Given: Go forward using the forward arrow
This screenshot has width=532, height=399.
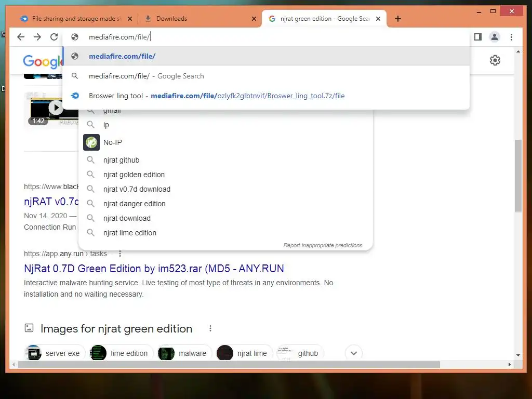Looking at the screenshot, I should (37, 37).
